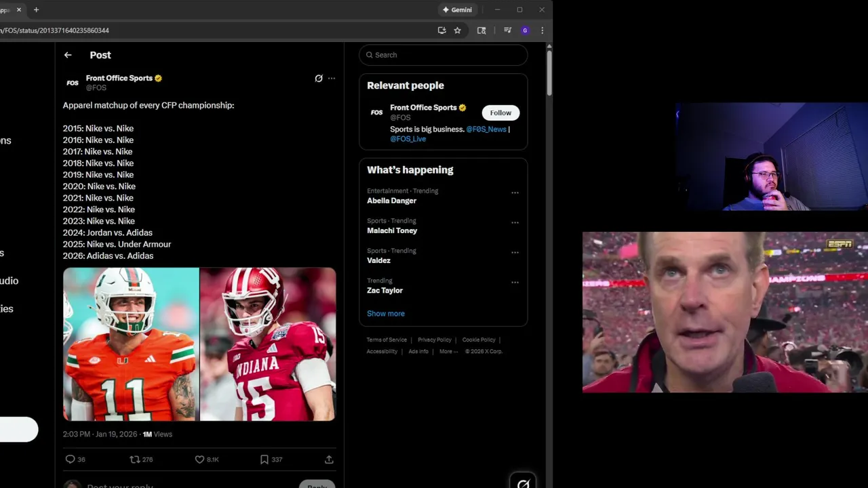The height and width of the screenshot is (488, 868).
Task: Open the Abella Danger trending topic
Action: pos(391,201)
